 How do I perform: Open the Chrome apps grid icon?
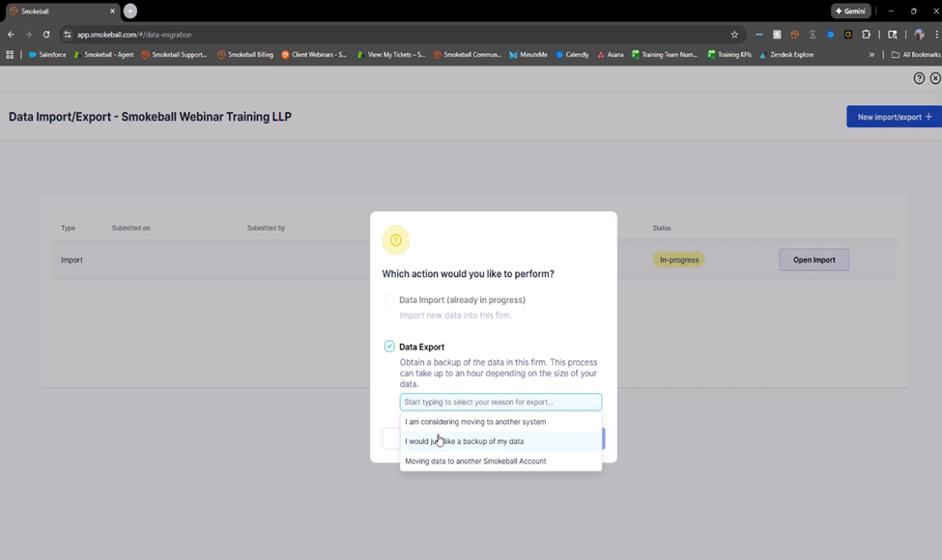(x=10, y=55)
